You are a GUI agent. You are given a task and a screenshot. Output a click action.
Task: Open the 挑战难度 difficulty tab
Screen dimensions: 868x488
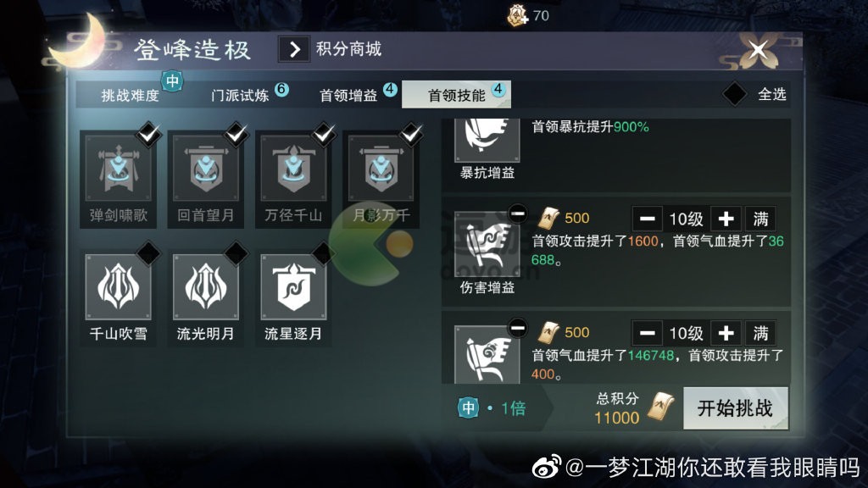click(x=130, y=95)
